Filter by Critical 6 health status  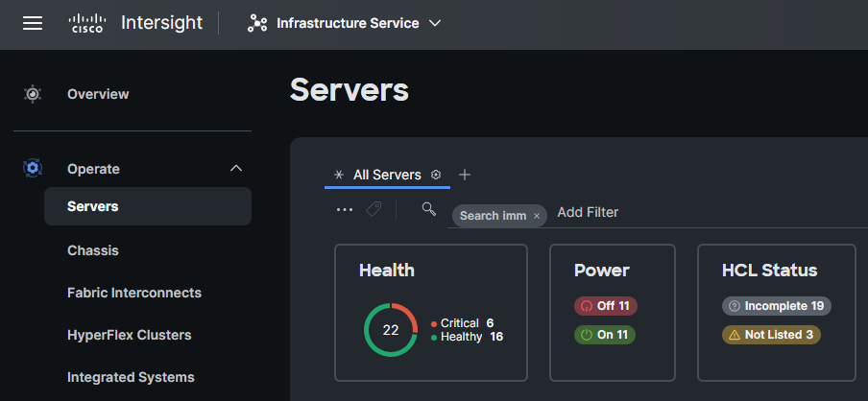coord(462,323)
